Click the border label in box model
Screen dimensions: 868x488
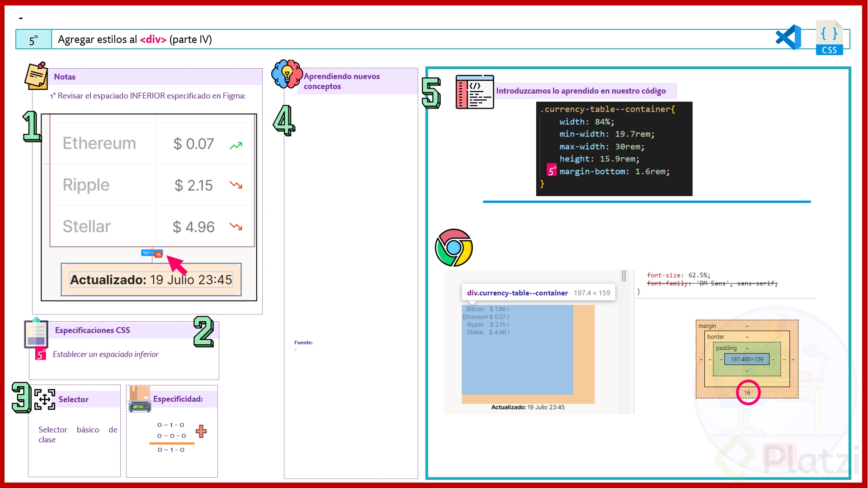(x=716, y=337)
